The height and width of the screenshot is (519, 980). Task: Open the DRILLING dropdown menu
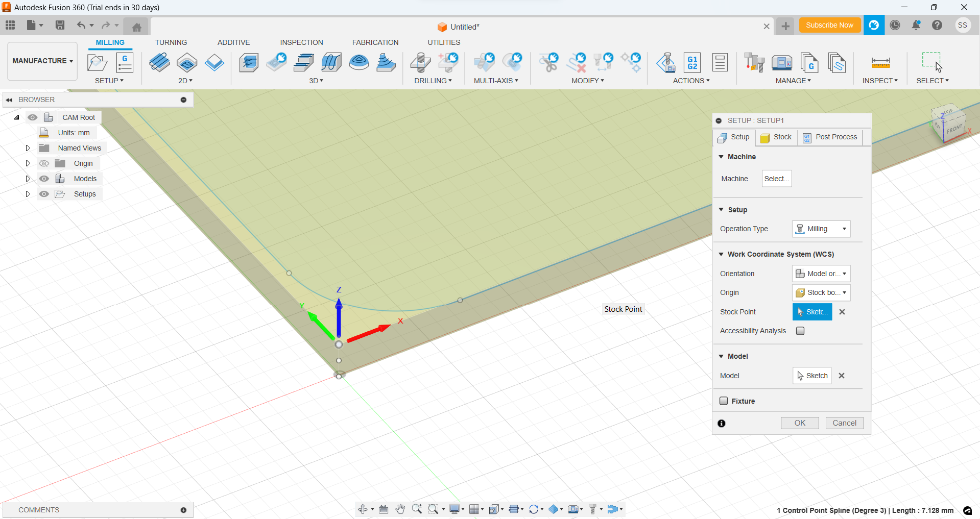point(433,81)
